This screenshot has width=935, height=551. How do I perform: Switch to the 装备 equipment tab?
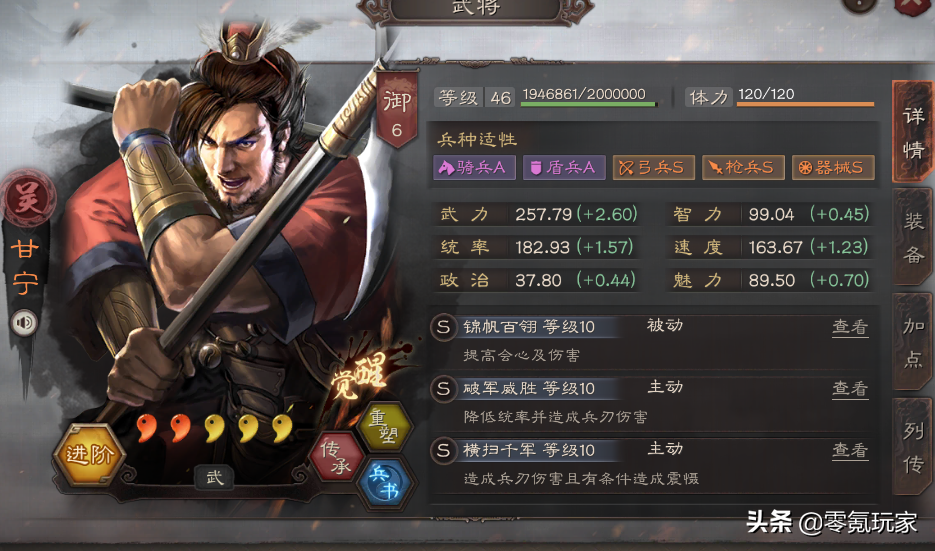point(912,237)
